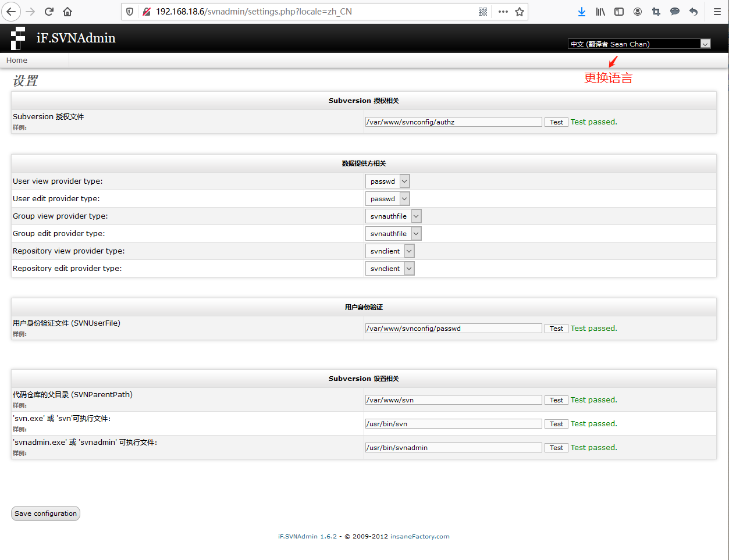The height and width of the screenshot is (560, 729).
Task: Open the Firefox hamburger menu
Action: [x=717, y=12]
